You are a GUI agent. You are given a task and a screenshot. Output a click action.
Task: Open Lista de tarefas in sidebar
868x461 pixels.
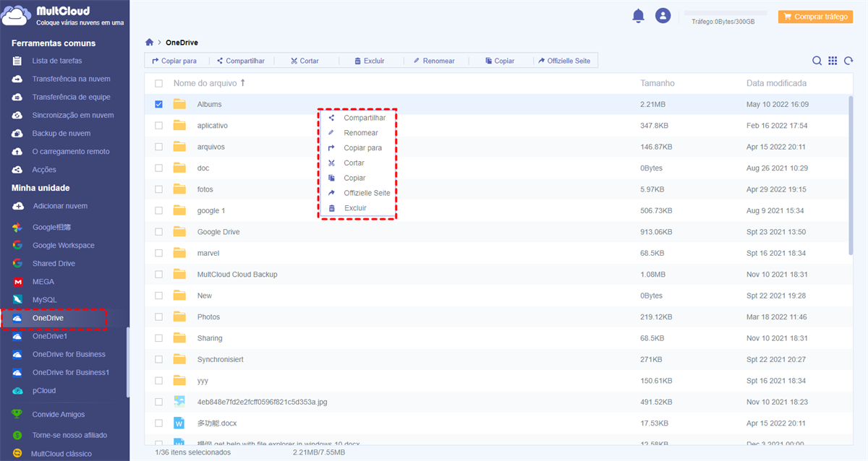coord(57,61)
